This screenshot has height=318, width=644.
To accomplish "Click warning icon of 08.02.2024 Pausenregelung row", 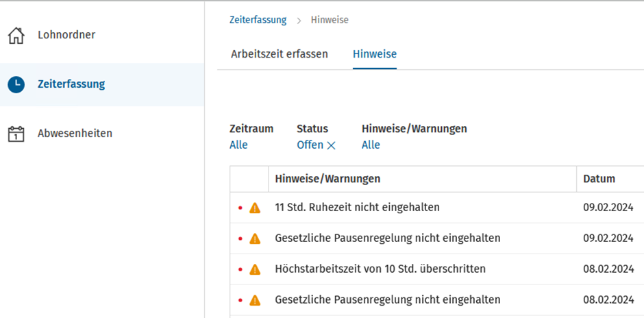I will click(255, 300).
